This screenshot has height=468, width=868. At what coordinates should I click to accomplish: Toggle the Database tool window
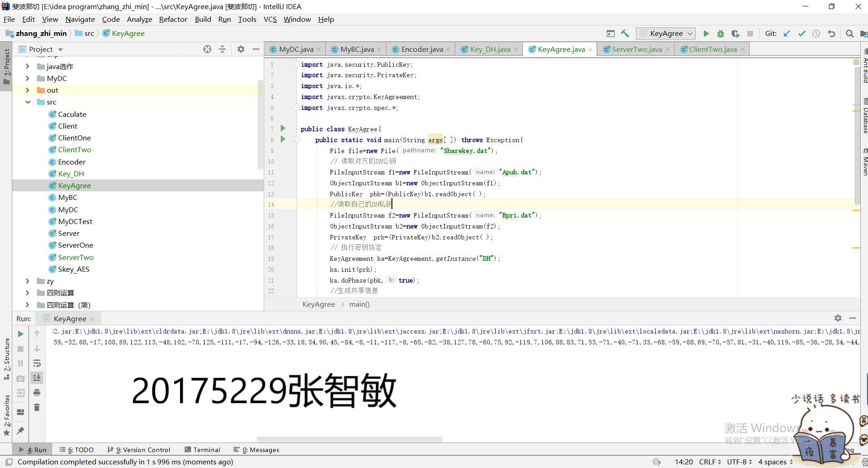tap(864, 117)
